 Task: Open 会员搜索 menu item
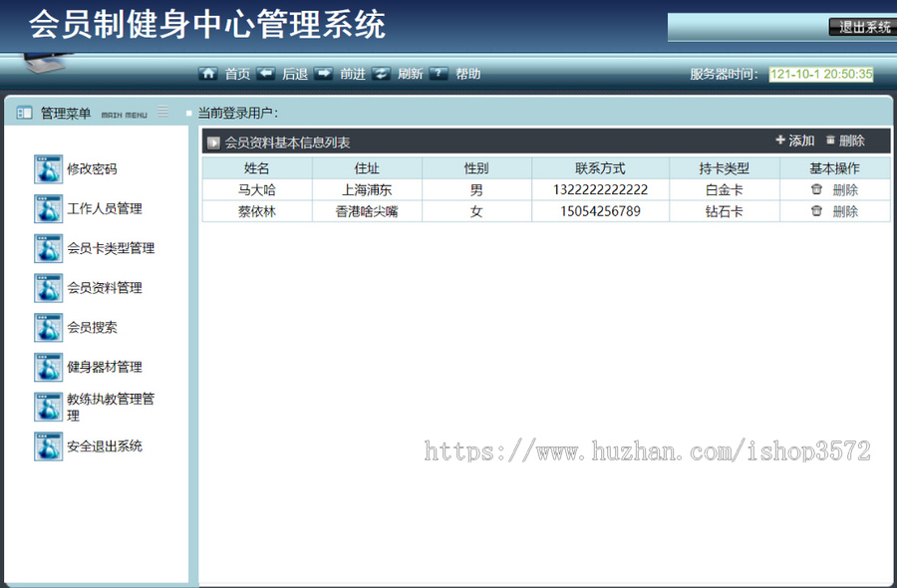tap(92, 327)
